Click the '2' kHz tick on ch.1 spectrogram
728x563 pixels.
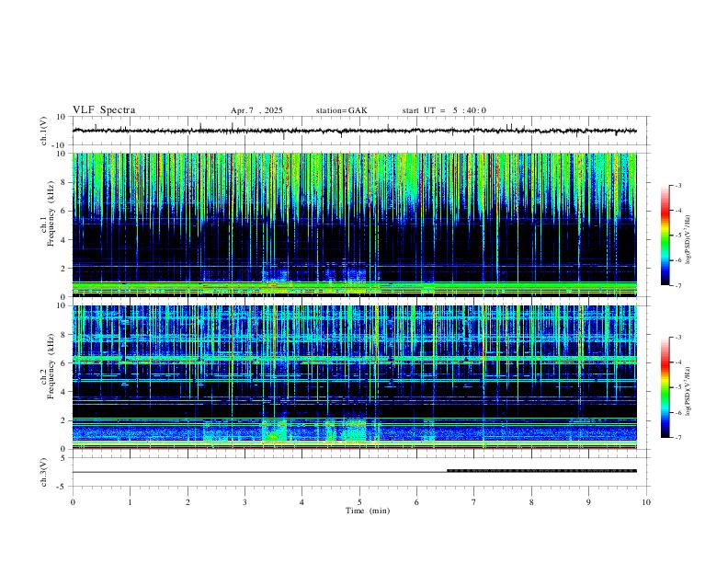coord(64,268)
